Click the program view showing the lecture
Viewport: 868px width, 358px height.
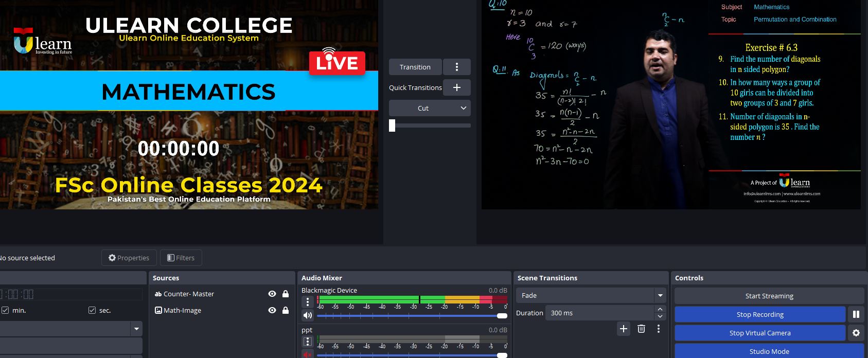pyautogui.click(x=671, y=104)
